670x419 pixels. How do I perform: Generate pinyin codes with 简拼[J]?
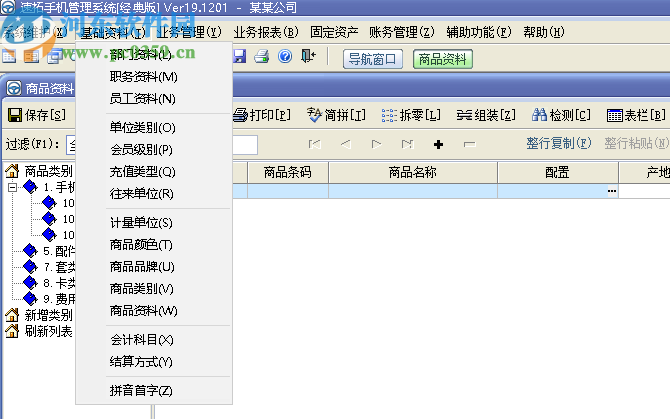(336, 115)
